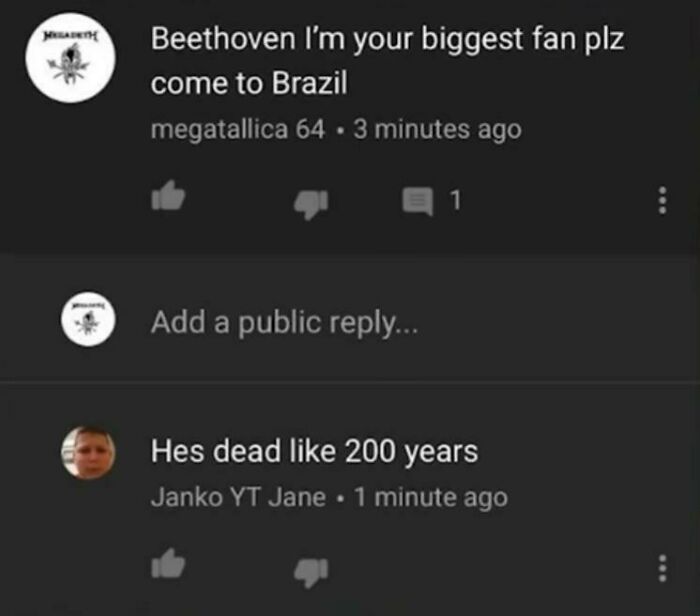This screenshot has height=616, width=700.
Task: Click the '3 minutes ago' timestamp
Action: click(x=438, y=129)
